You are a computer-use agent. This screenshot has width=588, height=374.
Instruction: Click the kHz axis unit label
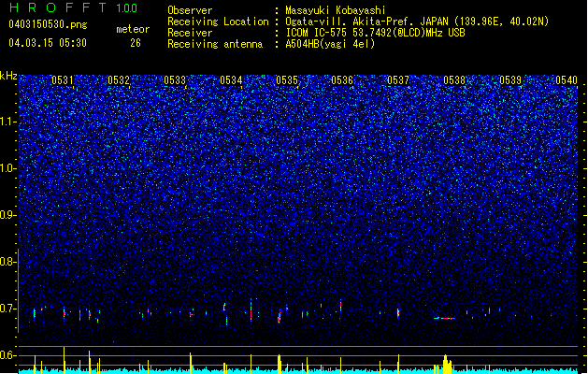click(x=8, y=76)
